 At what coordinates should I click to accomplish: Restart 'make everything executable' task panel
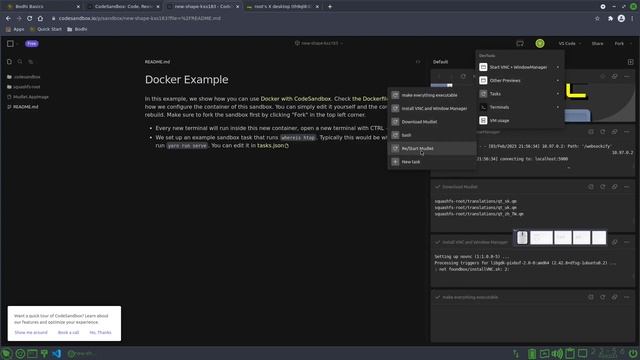pos(602,298)
